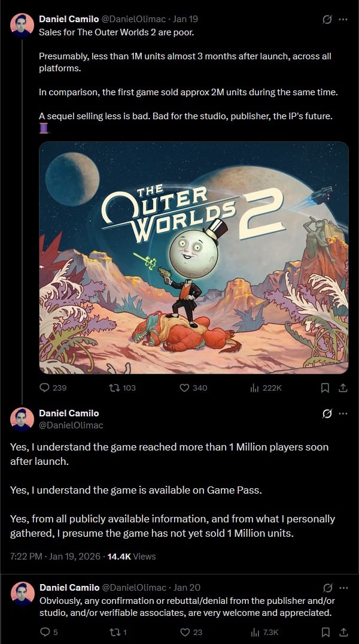Click Grok icon on the top tweet
Image resolution: width=359 pixels, height=644 pixels.
click(327, 19)
